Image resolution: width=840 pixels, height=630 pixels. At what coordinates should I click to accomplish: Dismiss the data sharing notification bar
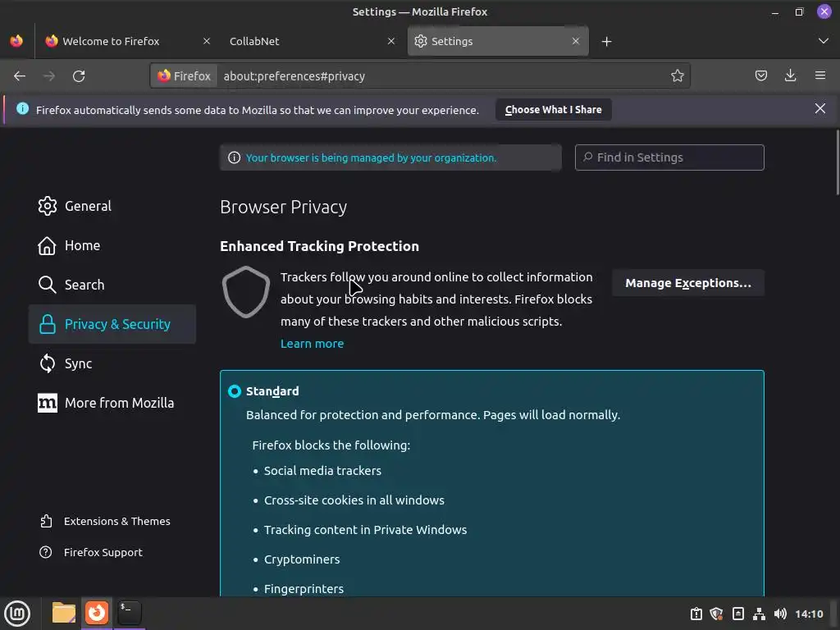point(819,108)
